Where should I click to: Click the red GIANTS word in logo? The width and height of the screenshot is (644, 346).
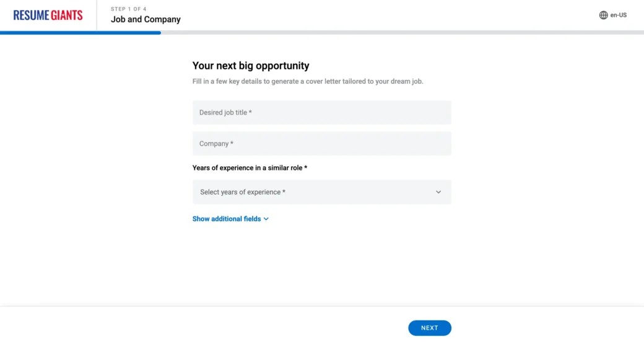coord(67,16)
